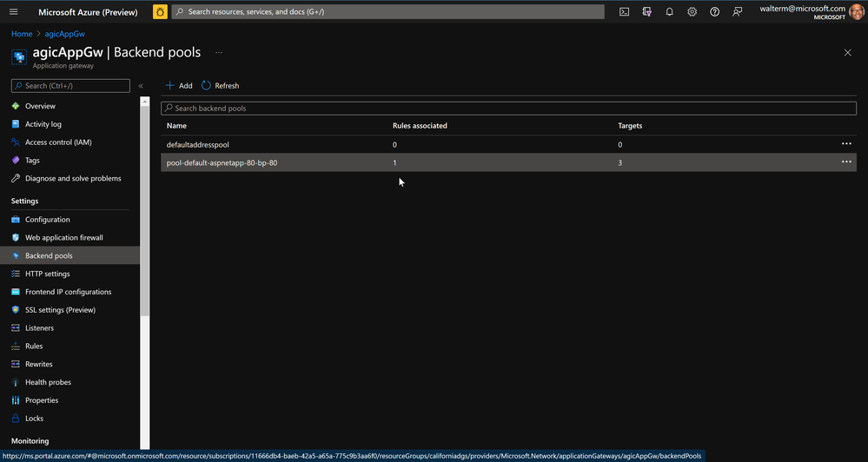Click the user account avatar
The height and width of the screenshot is (462, 868).
coord(857,11)
